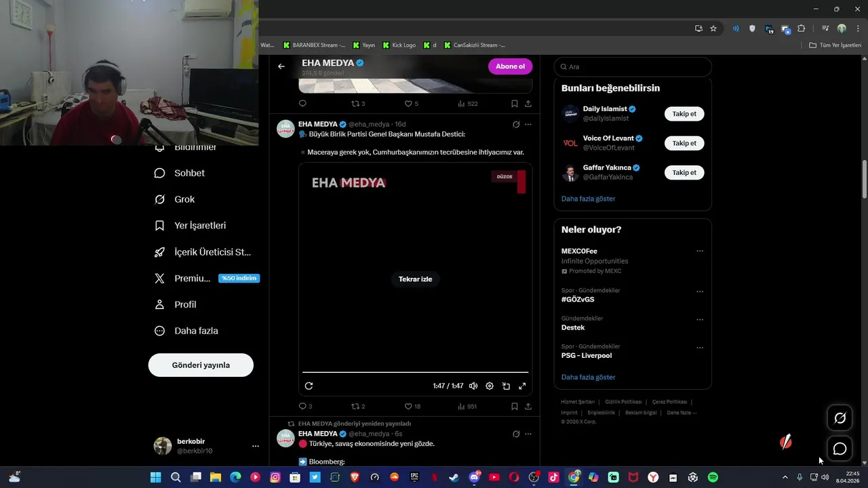Click the Tekrar izle replay button
868x488 pixels.
click(x=415, y=279)
